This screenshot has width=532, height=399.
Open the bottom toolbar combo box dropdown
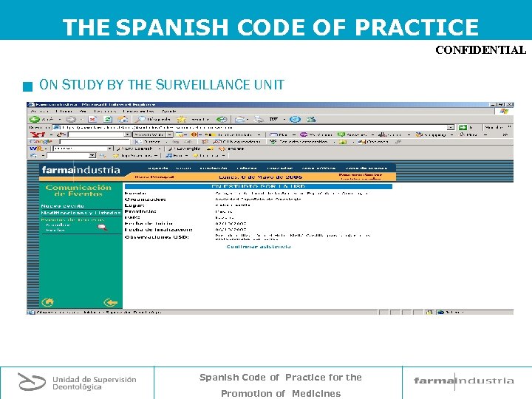[x=92, y=155]
